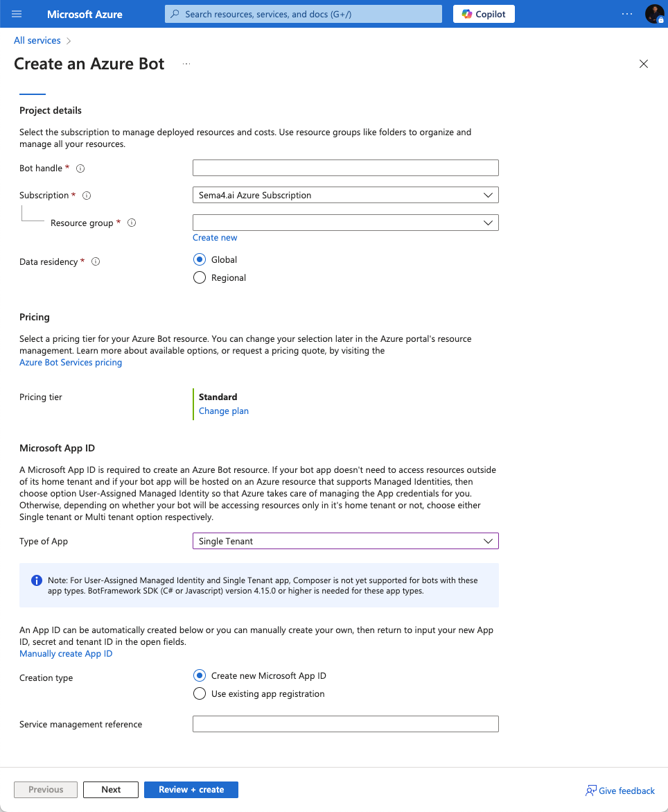The height and width of the screenshot is (812, 668).
Task: Click the search magnifier icon
Action: pyautogui.click(x=175, y=14)
